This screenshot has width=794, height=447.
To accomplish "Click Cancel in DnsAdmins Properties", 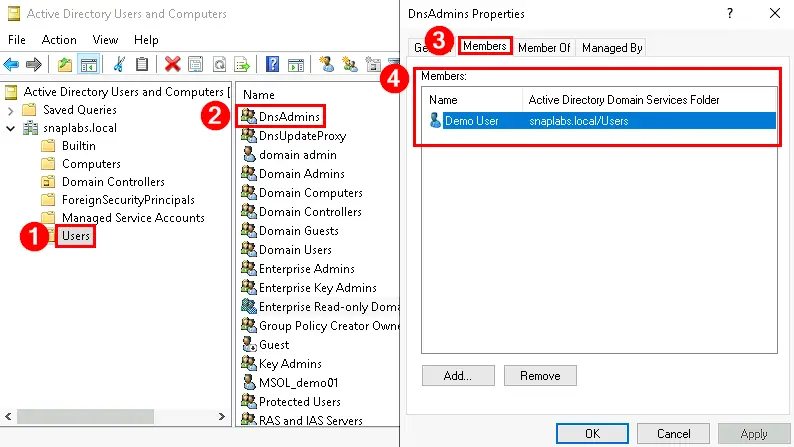I will click(x=673, y=433).
